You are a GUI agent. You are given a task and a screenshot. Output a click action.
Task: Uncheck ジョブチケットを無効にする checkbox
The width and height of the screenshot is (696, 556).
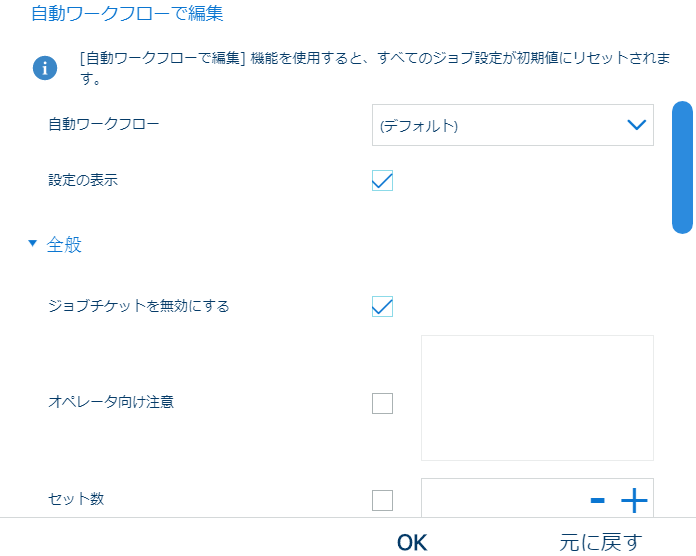tap(382, 306)
